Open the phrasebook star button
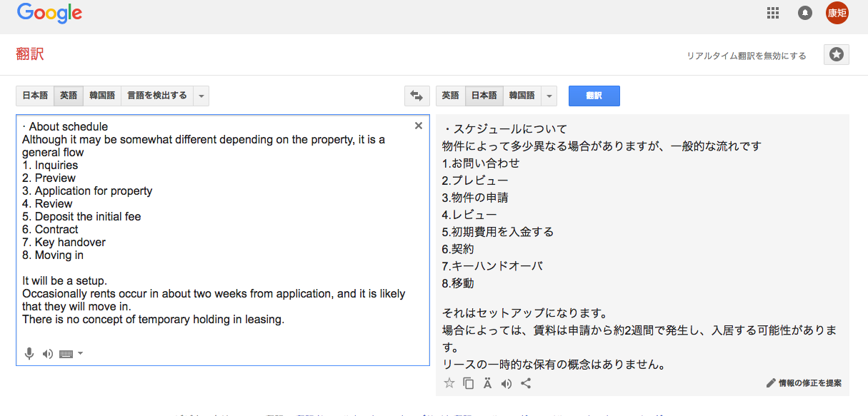This screenshot has width=868, height=416. [837, 55]
